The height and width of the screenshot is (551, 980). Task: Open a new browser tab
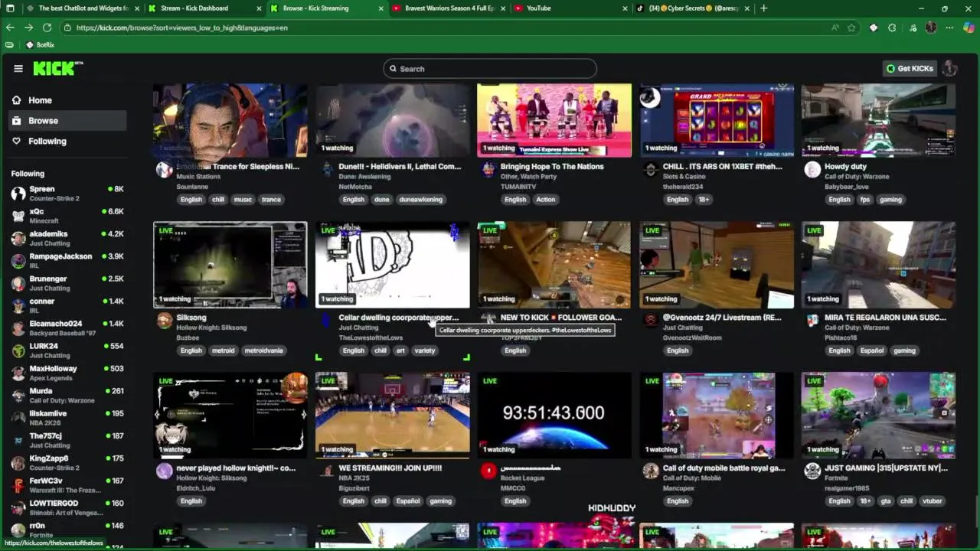click(763, 8)
